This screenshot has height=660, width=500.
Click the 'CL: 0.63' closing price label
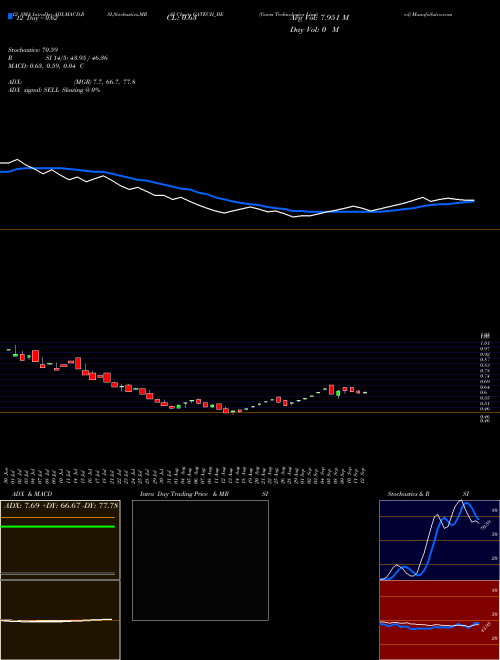click(x=181, y=18)
